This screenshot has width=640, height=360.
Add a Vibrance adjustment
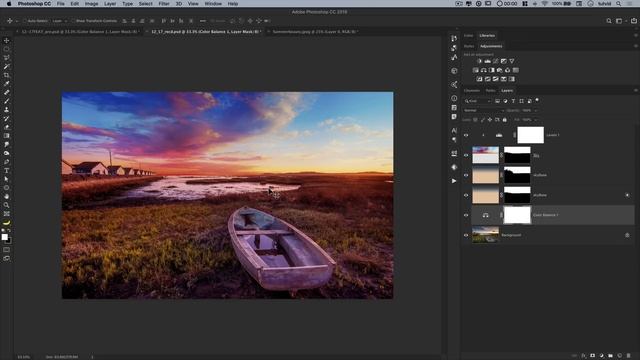point(511,61)
